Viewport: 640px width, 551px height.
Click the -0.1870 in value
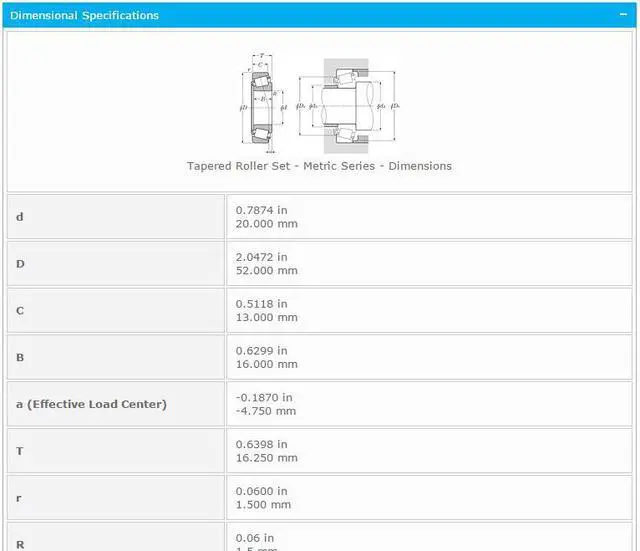point(263,398)
